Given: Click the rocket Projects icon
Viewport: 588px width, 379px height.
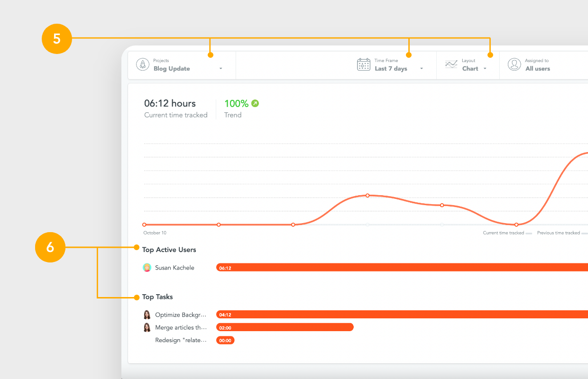Looking at the screenshot, I should pos(143,64).
